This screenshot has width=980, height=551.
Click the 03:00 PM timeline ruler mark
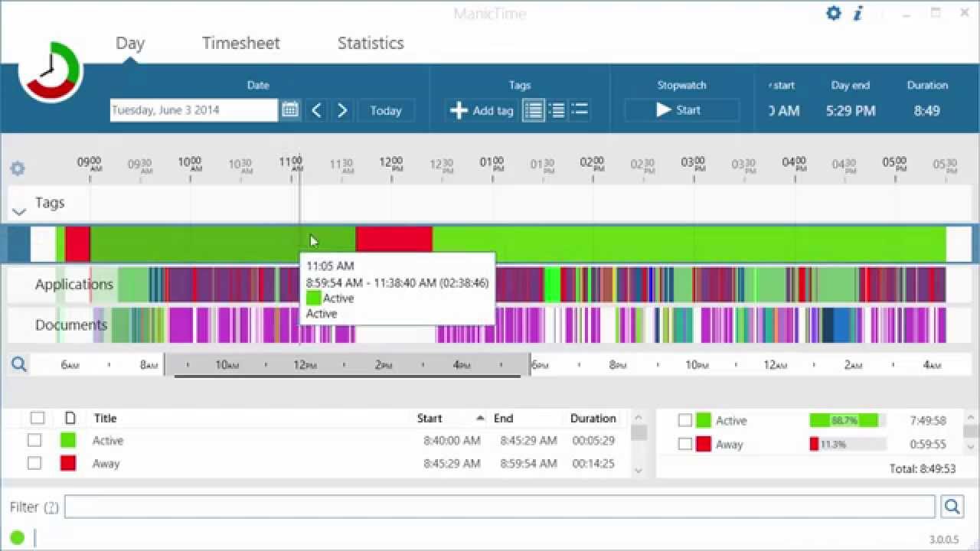click(693, 164)
